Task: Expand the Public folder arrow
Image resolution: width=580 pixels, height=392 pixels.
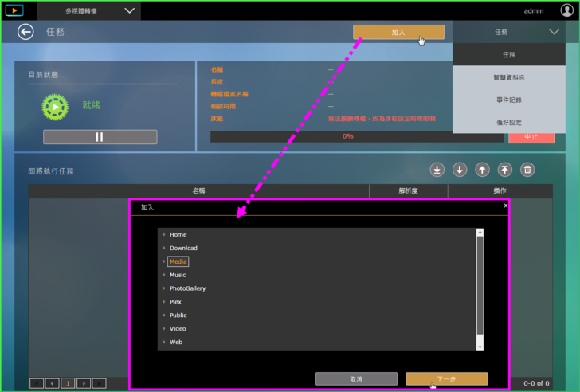Action: (164, 315)
